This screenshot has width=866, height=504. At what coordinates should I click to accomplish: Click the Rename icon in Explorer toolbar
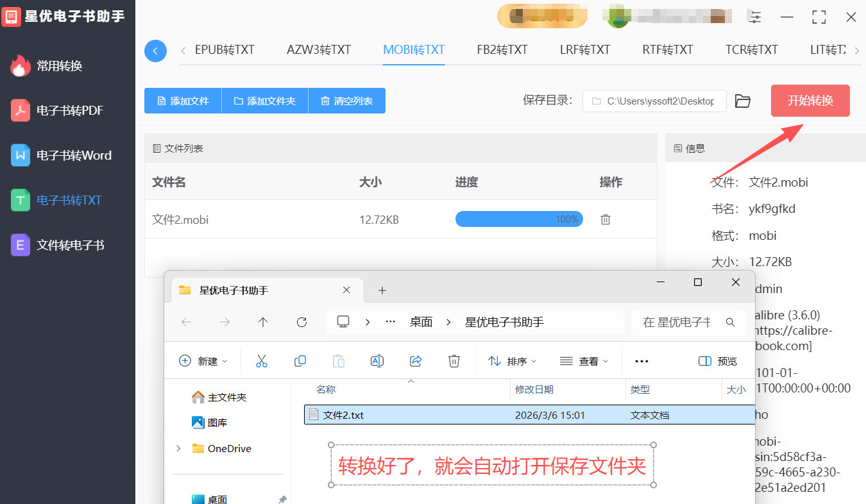pos(377,361)
